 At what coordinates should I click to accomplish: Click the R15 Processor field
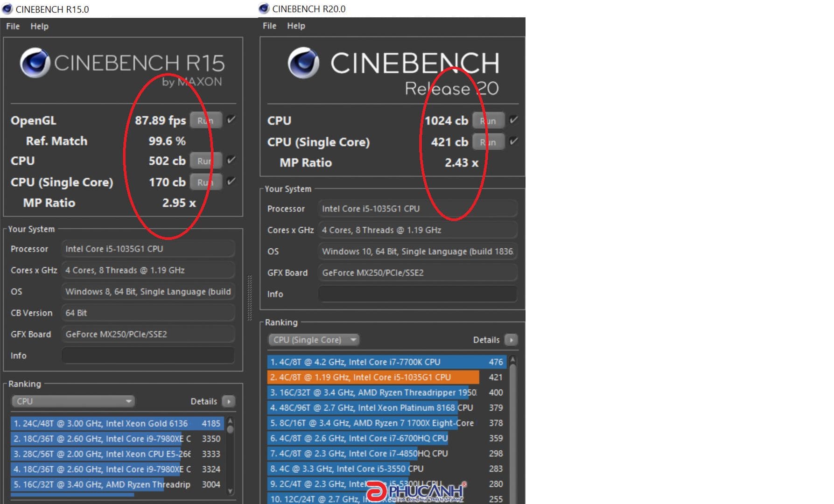(148, 249)
